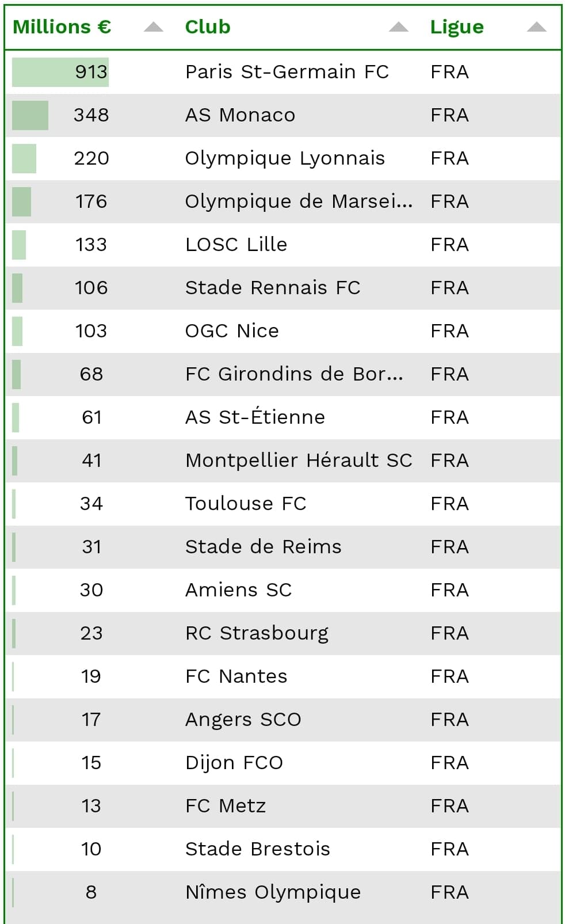Click the 348 value bar for Monaco
Image resolution: width=565 pixels, height=924 pixels.
click(30, 115)
